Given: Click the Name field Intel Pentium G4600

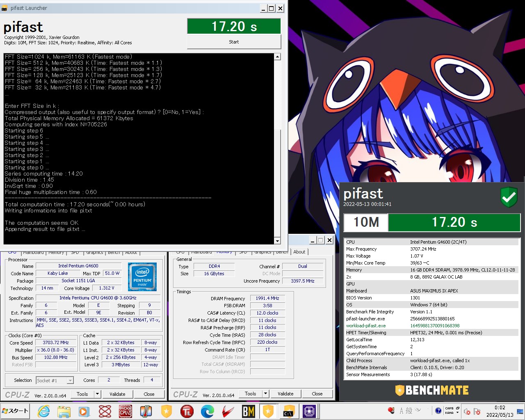Looking at the screenshot, I should point(78,266).
